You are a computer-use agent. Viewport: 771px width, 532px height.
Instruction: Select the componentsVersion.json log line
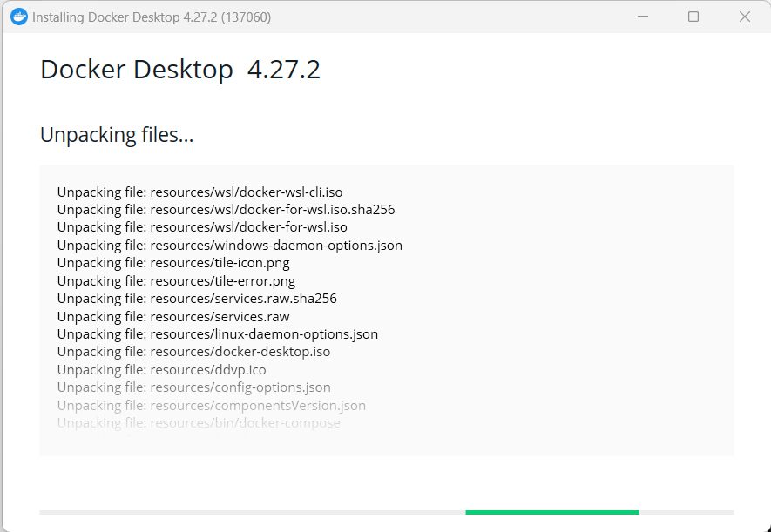212,405
